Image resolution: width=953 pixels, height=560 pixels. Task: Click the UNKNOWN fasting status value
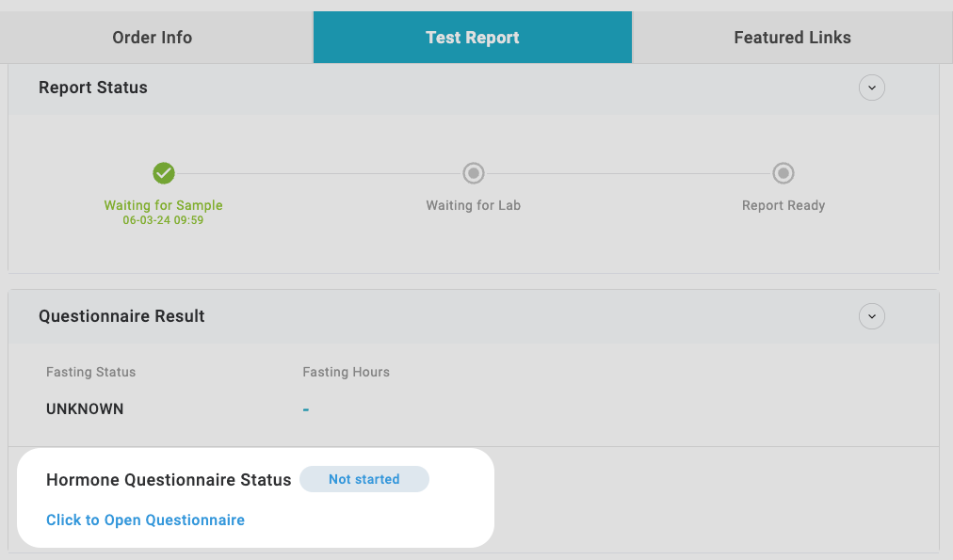point(85,409)
